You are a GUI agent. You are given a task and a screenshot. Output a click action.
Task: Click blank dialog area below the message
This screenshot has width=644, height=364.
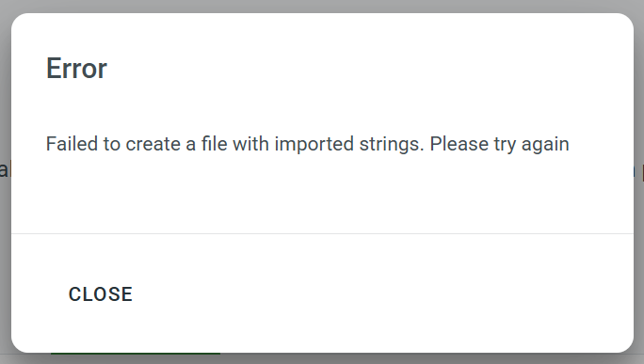[x=322, y=195]
